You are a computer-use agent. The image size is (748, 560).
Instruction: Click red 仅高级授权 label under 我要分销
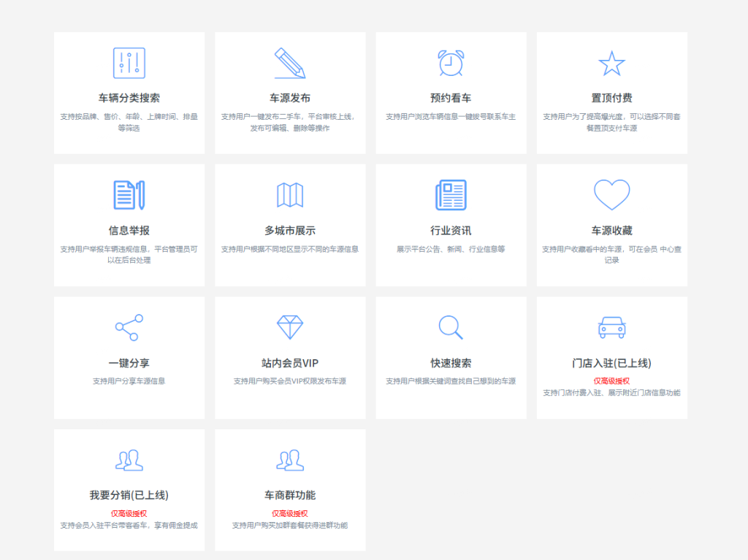point(129,513)
